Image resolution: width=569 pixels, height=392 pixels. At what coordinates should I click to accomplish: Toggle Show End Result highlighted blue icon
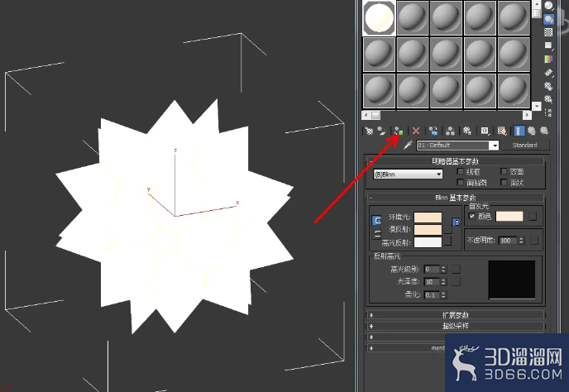tap(519, 131)
